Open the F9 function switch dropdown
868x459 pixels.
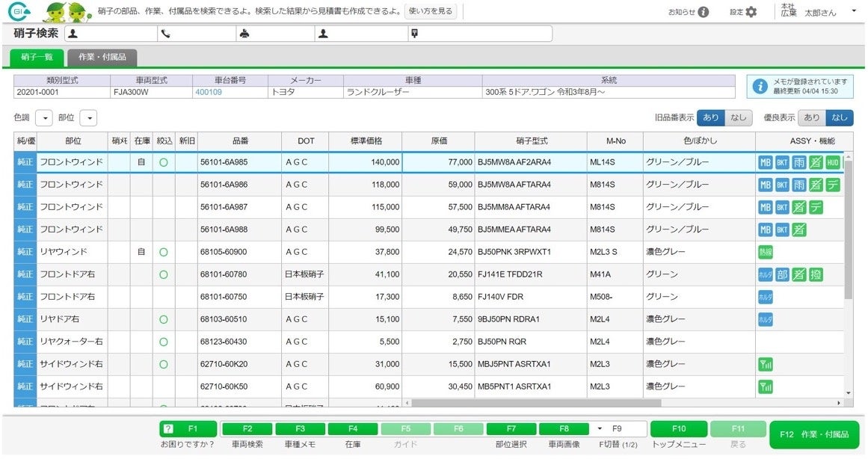pos(601,429)
